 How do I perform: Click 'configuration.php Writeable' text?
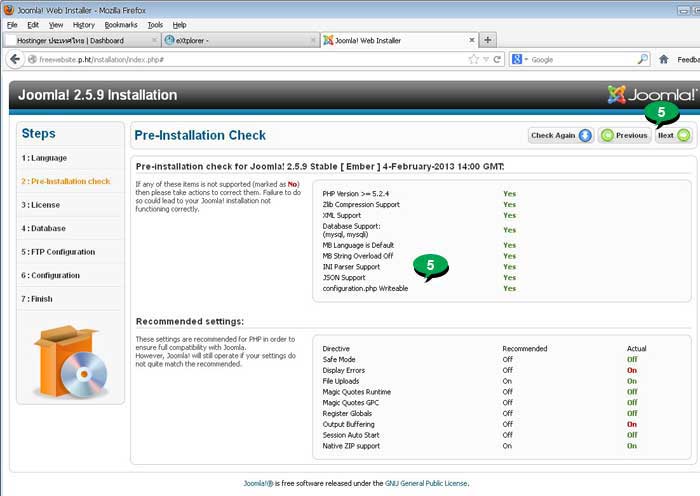point(365,288)
